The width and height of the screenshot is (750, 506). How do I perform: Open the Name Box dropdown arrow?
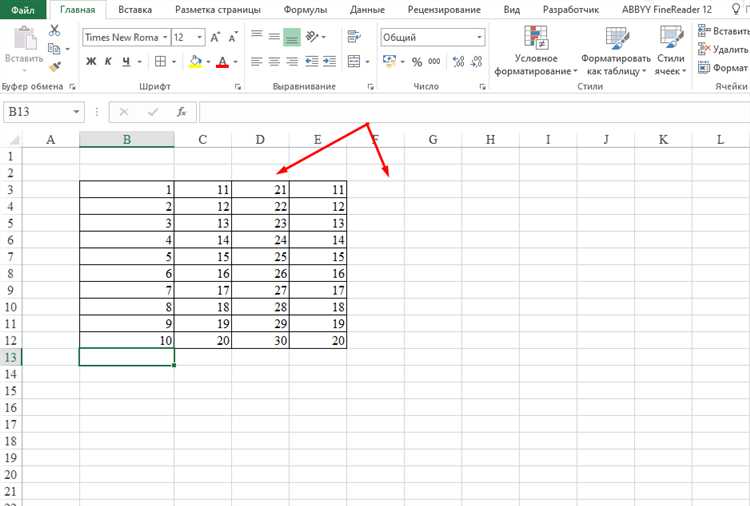coord(76,112)
